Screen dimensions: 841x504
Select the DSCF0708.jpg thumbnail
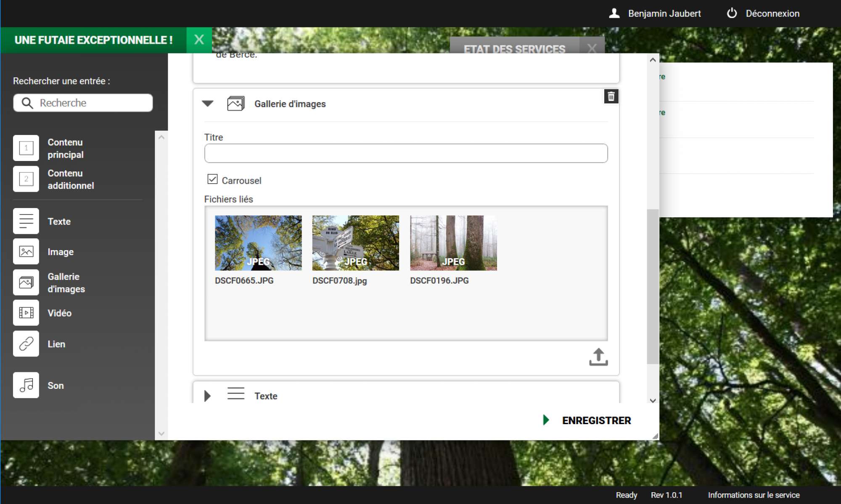coord(355,243)
